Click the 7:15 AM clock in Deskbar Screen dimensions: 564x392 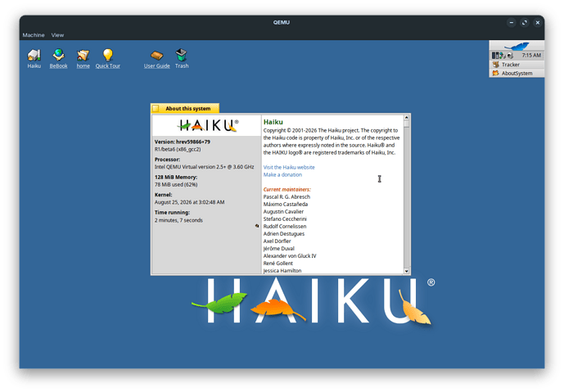tap(531, 56)
